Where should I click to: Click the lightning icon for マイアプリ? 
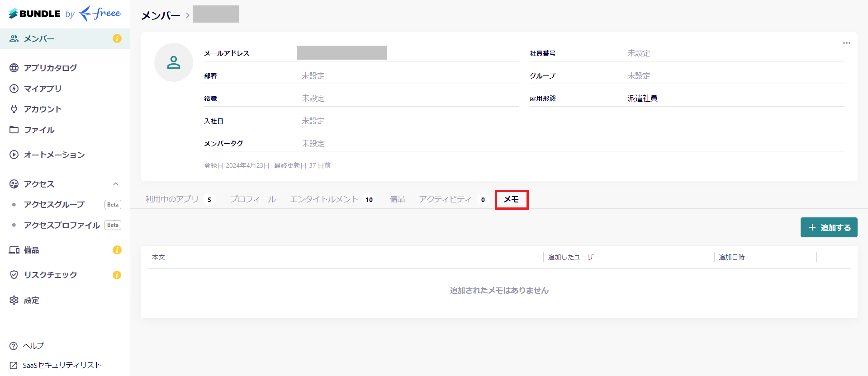[14, 89]
